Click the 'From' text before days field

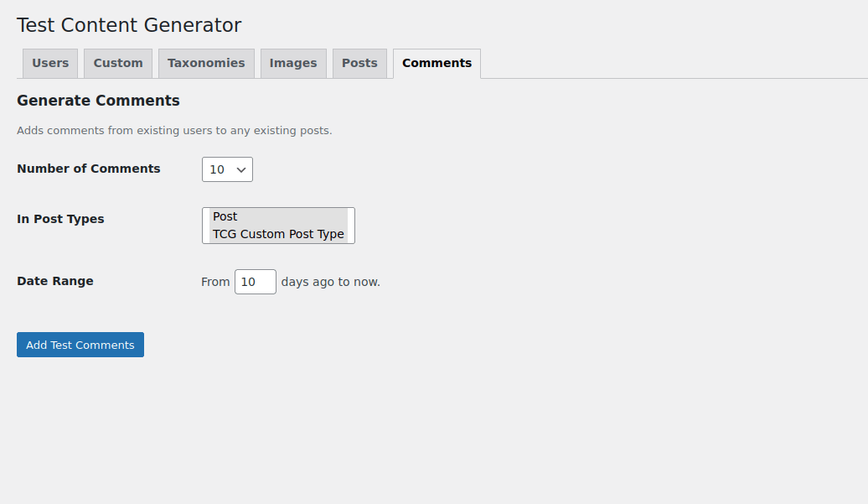click(215, 282)
